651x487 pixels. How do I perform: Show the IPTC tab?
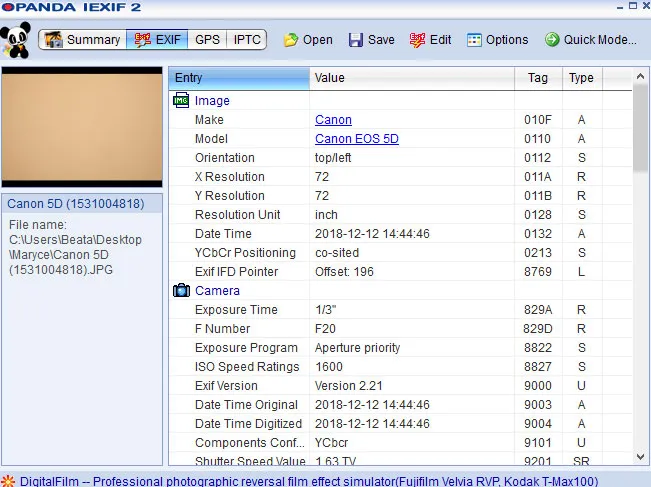248,40
